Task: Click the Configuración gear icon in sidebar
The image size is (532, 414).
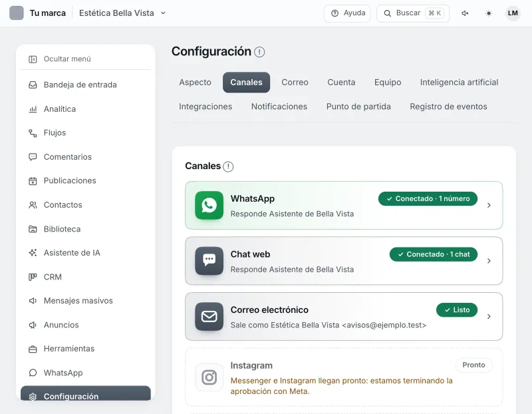Action: (33, 397)
